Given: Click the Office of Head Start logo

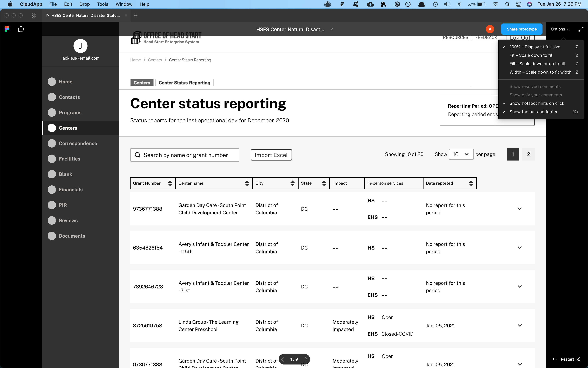Looking at the screenshot, I should [166, 38].
